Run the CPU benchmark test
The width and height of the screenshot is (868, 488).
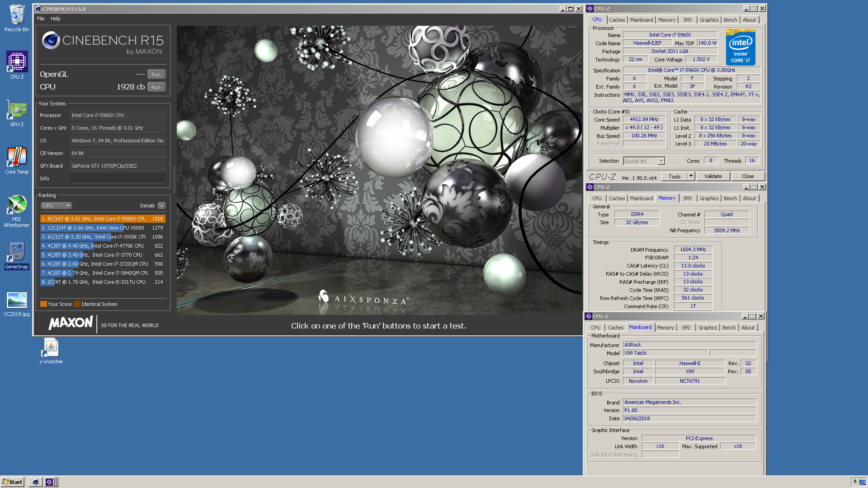point(156,87)
